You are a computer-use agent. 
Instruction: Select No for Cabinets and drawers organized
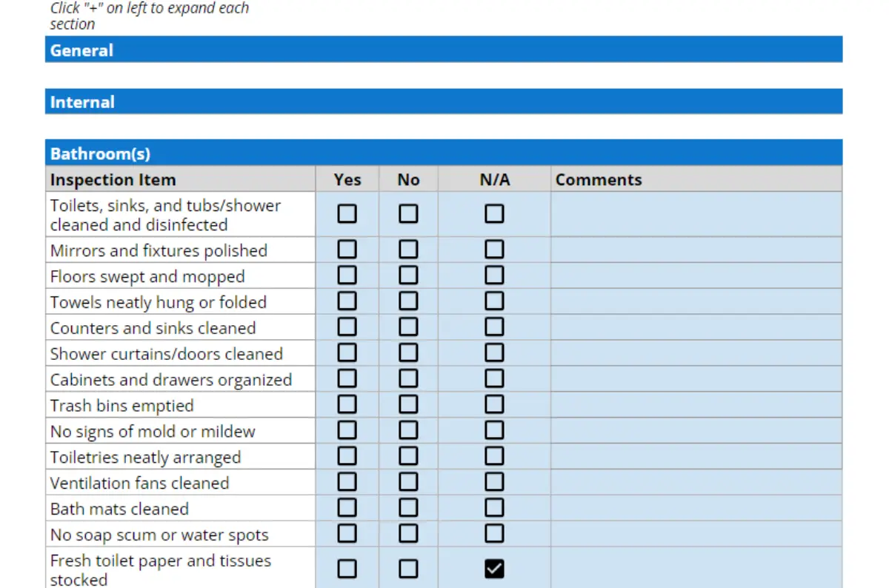coord(408,379)
